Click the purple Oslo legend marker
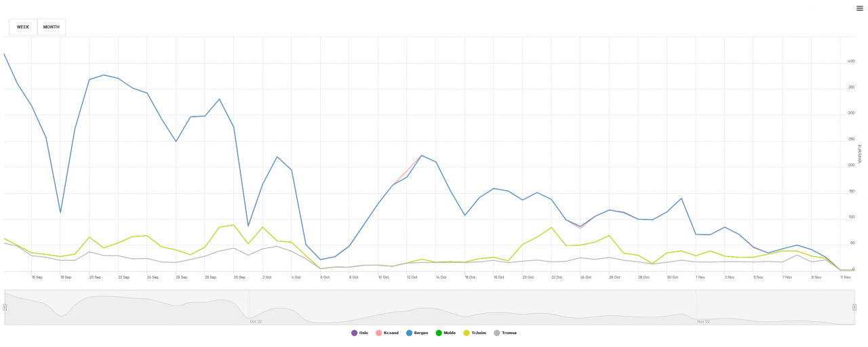 pos(354,333)
